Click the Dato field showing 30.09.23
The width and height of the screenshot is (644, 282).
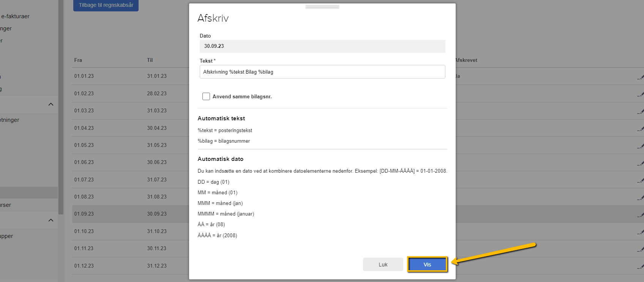pyautogui.click(x=322, y=46)
